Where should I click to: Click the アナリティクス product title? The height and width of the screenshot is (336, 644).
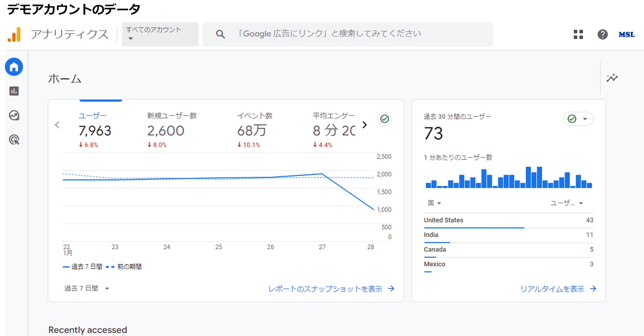coord(69,34)
